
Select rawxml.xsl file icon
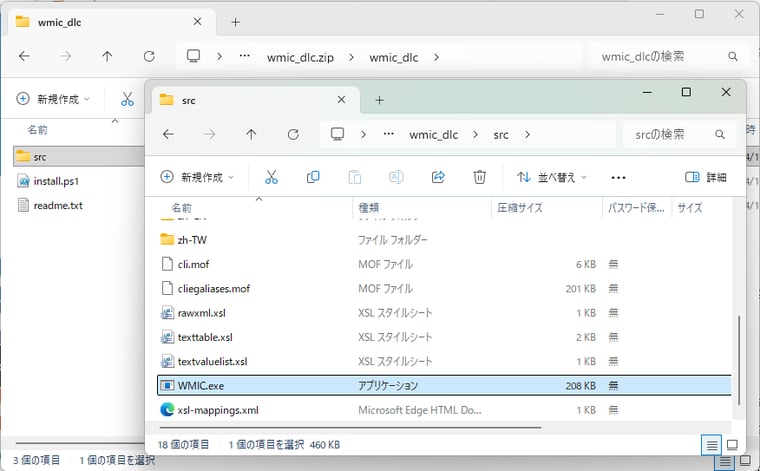pyautogui.click(x=167, y=313)
